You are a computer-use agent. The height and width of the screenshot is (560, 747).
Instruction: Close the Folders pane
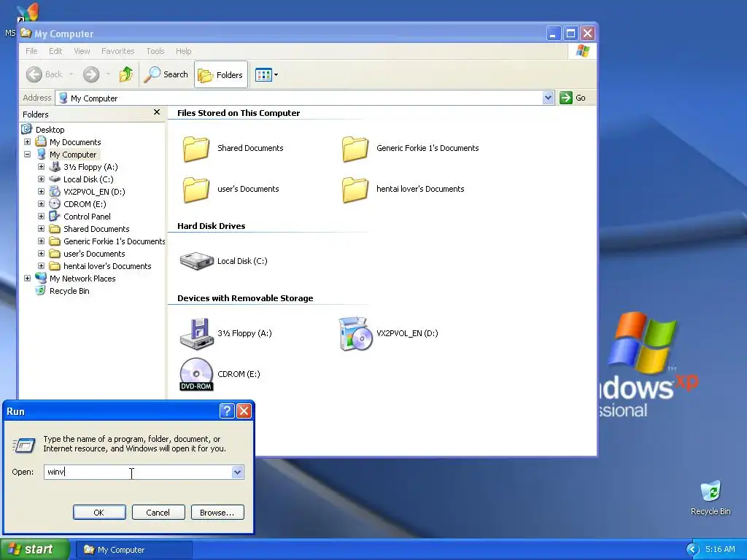tap(157, 112)
